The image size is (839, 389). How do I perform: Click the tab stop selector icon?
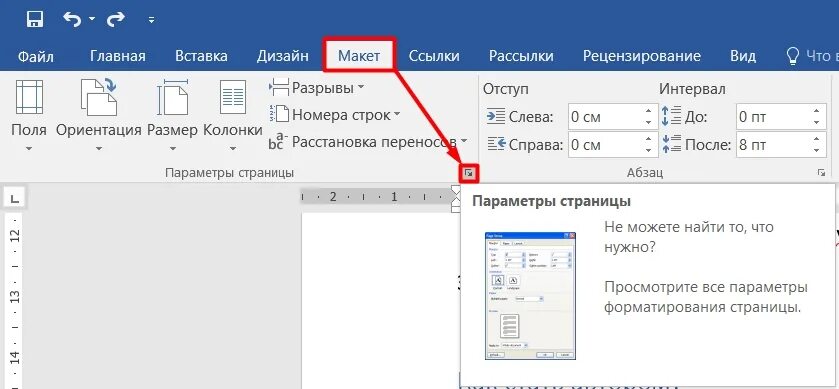tap(15, 199)
